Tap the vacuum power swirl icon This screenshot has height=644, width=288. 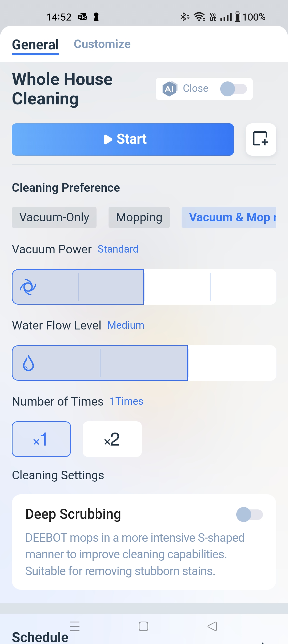tap(28, 287)
